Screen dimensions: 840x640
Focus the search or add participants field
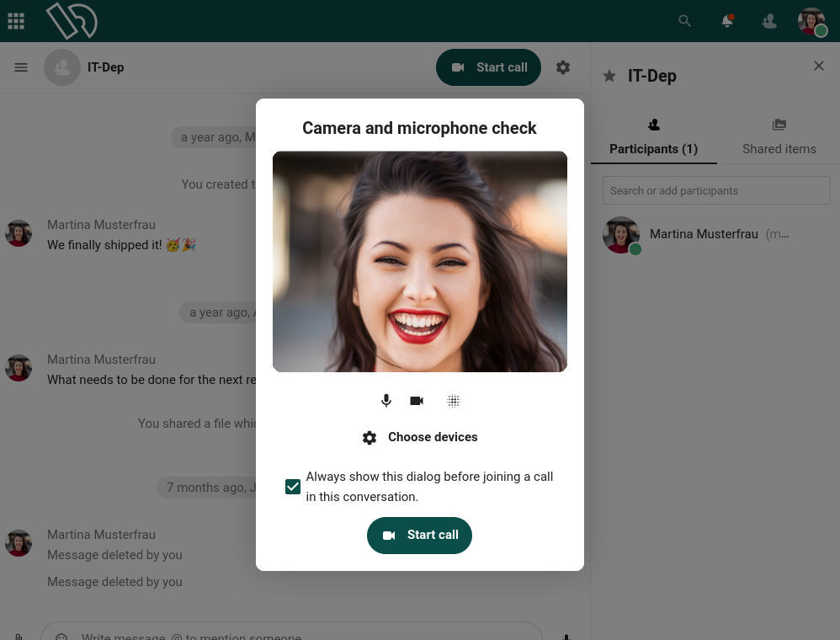click(716, 190)
